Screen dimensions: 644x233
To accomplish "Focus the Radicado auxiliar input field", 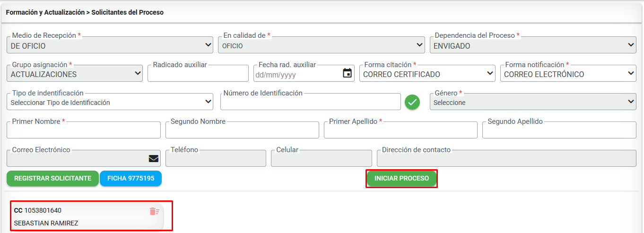I will coord(198,73).
